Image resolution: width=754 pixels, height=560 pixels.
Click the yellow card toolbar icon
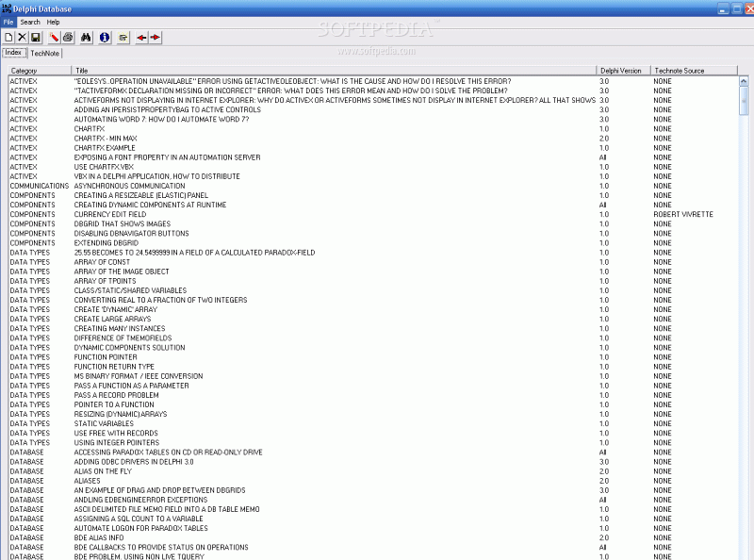tap(123, 38)
